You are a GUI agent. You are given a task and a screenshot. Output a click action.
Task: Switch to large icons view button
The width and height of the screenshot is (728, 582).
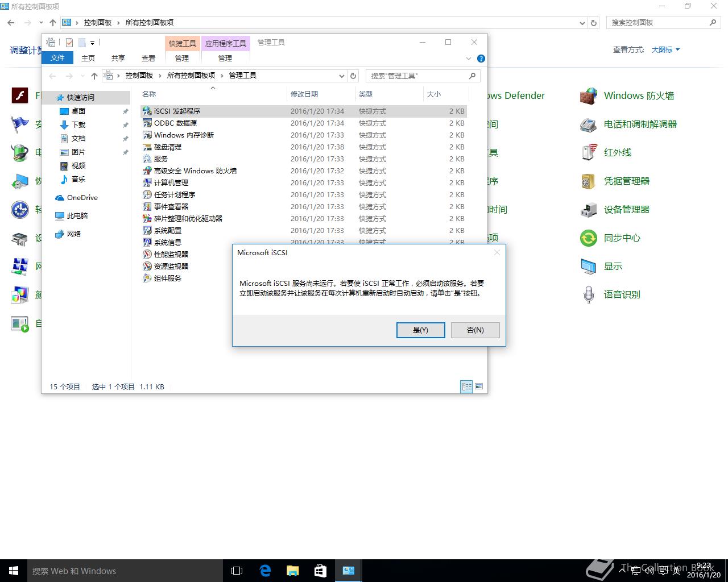(479, 386)
